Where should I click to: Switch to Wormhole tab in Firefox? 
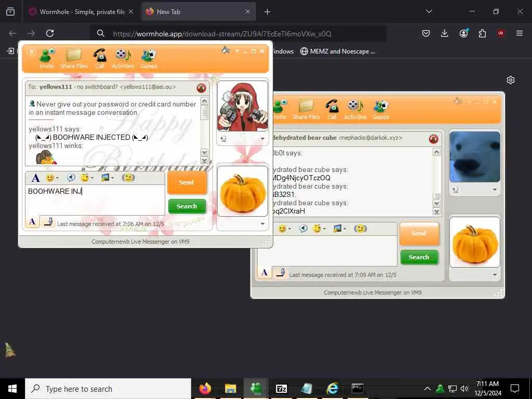(82, 12)
